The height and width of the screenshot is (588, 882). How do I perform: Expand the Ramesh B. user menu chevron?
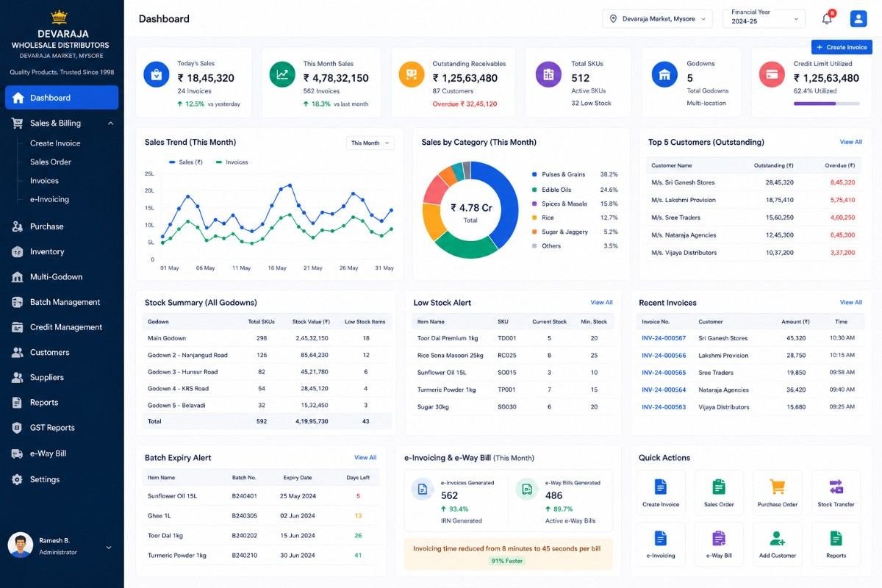pos(109,547)
